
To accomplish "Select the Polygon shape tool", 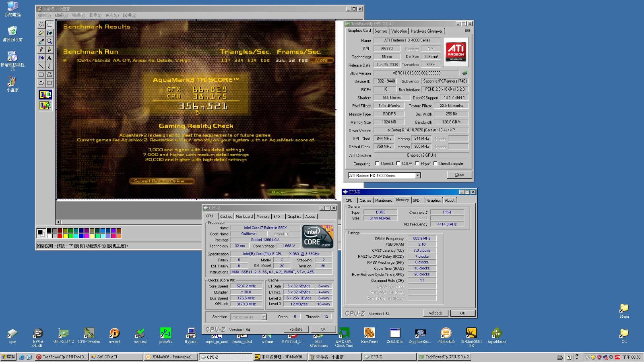I will click(50, 74).
